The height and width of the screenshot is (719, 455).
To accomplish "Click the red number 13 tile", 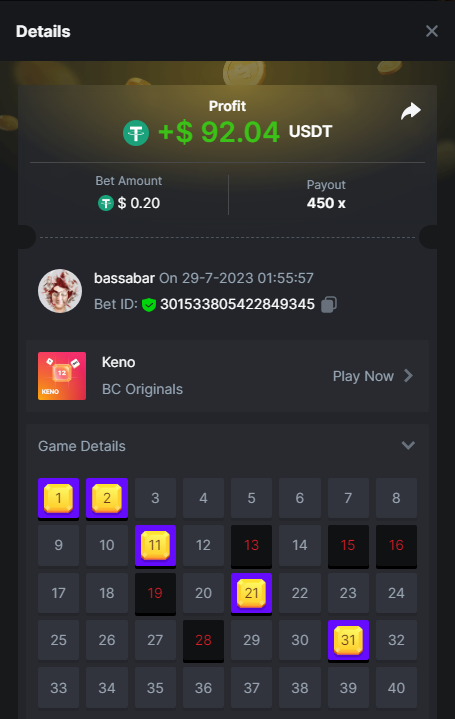I will 251,546.
